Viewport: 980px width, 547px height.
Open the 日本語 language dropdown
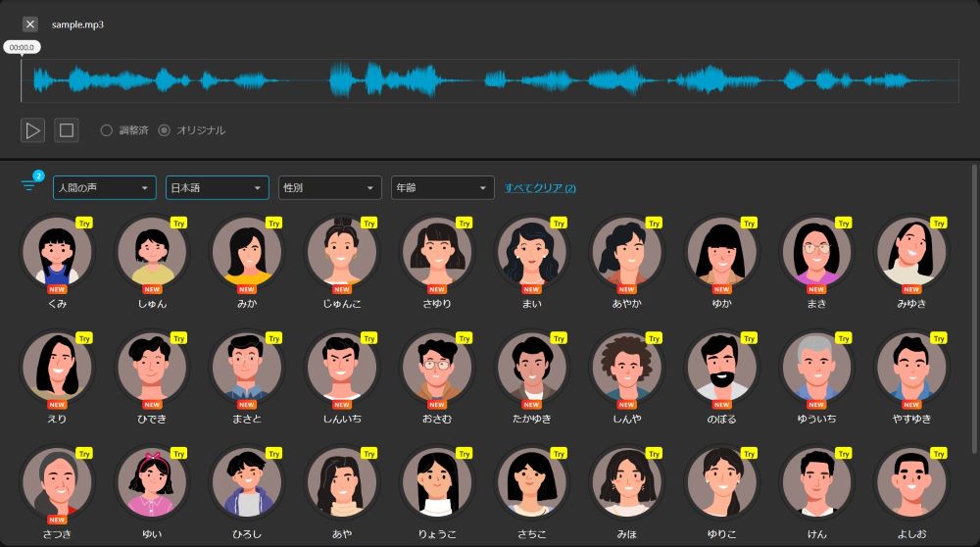pyautogui.click(x=218, y=187)
